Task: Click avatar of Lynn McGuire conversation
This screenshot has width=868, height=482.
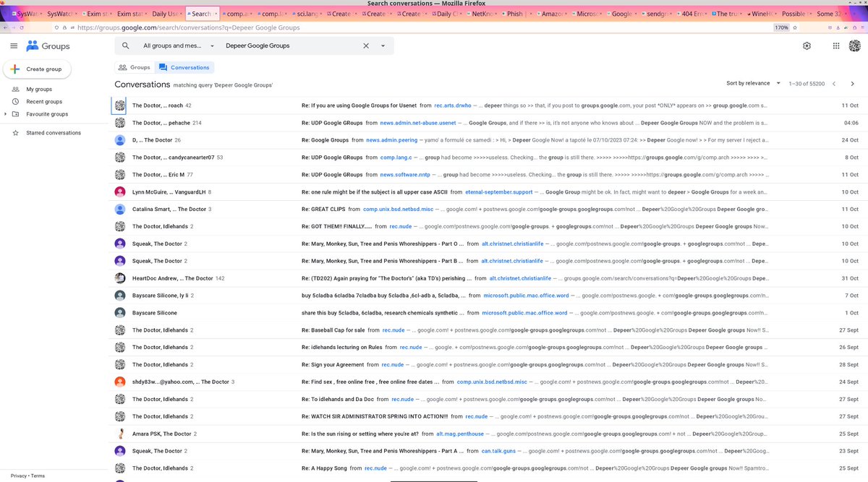Action: [120, 191]
